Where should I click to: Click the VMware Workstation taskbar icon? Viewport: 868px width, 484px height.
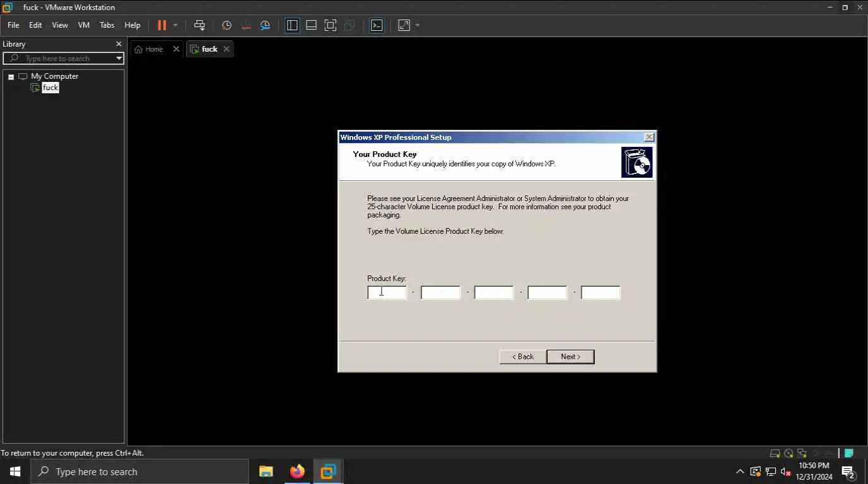pos(328,471)
